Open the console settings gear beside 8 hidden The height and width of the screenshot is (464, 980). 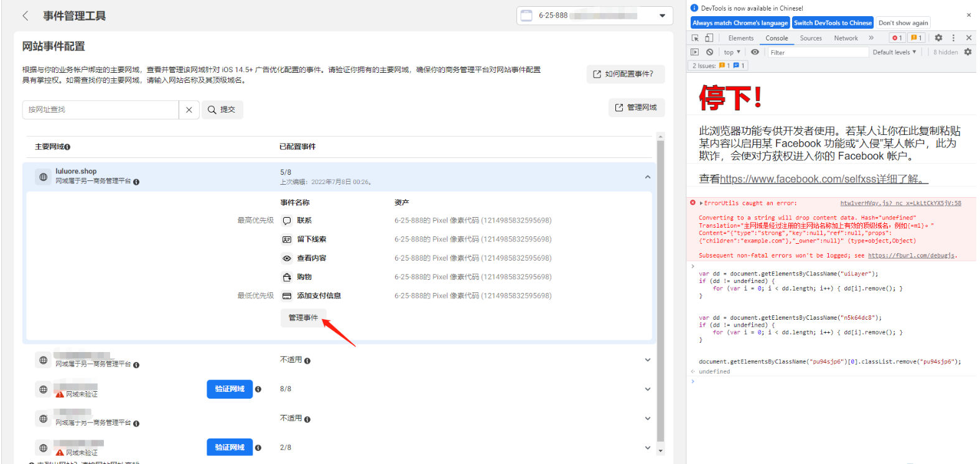click(968, 52)
